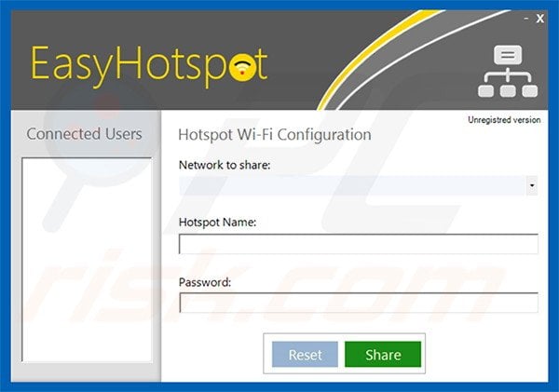The height and width of the screenshot is (392, 559).
Task: Click the Network to share label
Action: [x=225, y=165]
